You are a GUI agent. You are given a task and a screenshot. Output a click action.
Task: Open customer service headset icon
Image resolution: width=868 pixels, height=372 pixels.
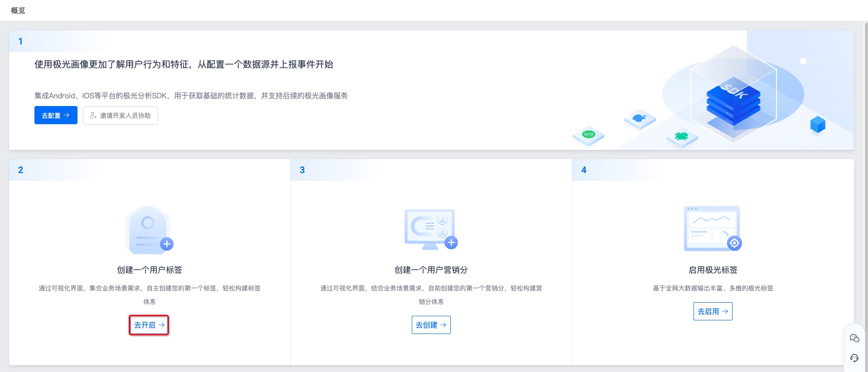click(854, 358)
